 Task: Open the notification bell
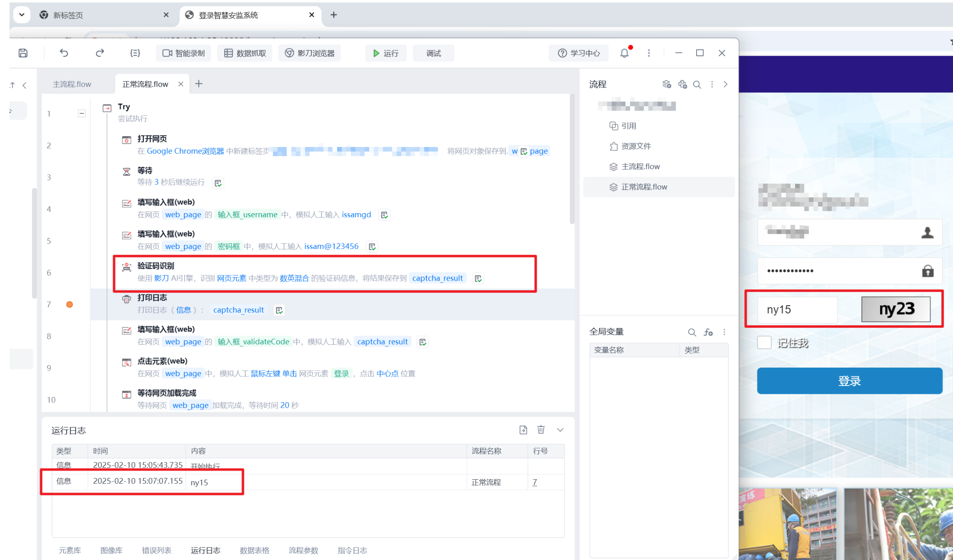click(624, 53)
